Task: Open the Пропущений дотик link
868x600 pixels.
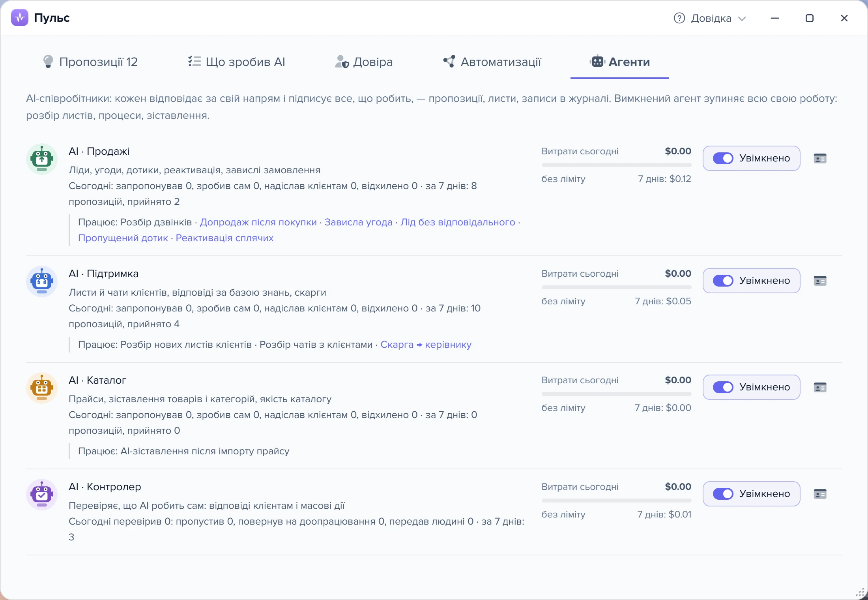Action: click(x=123, y=238)
